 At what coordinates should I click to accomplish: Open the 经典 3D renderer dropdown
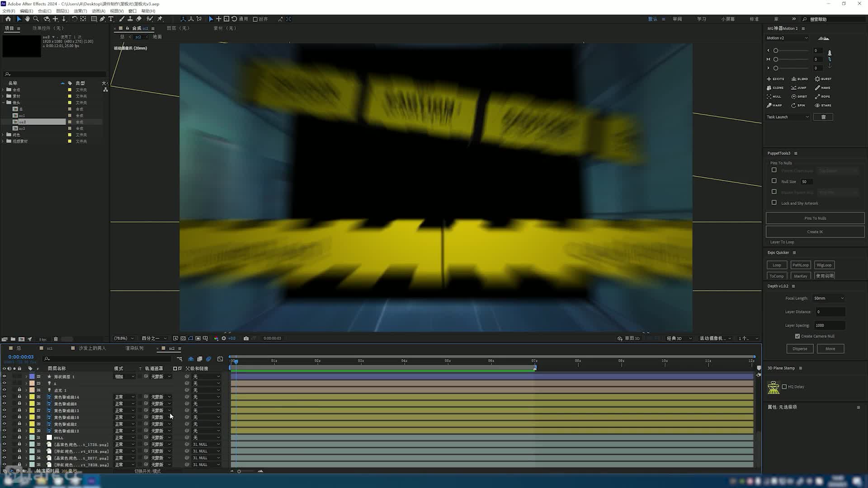point(679,338)
